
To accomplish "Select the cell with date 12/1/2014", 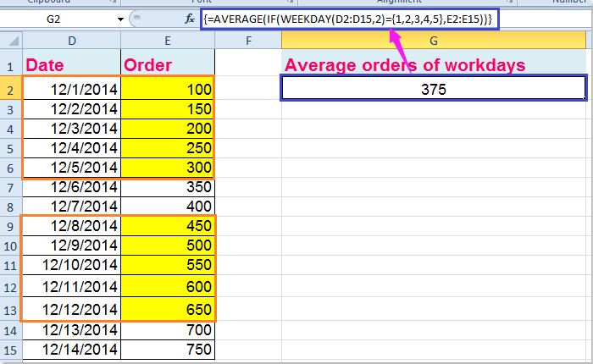I will [x=71, y=89].
